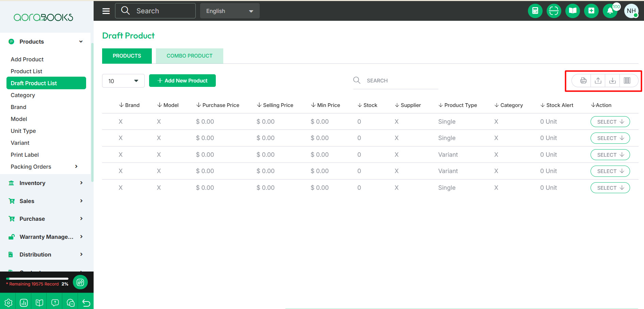644x309 pixels.
Task: Click the round sliders icon beside record progress
Action: tap(80, 282)
